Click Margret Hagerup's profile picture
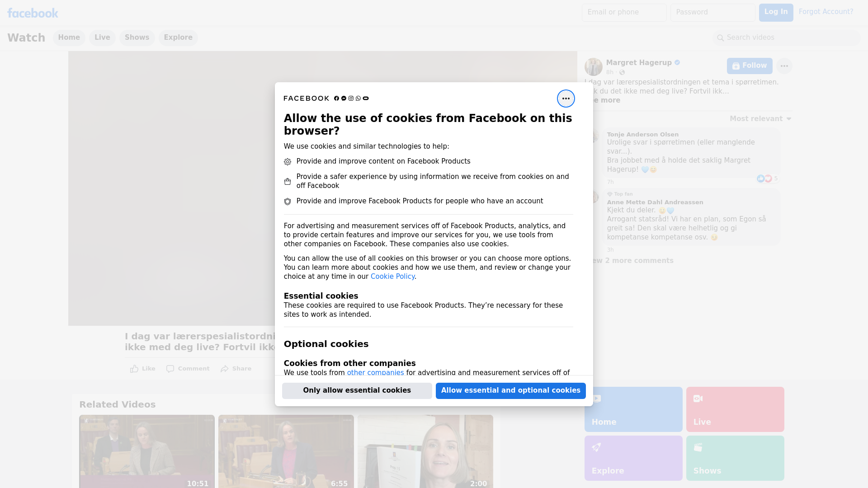The width and height of the screenshot is (868, 488). point(593,67)
